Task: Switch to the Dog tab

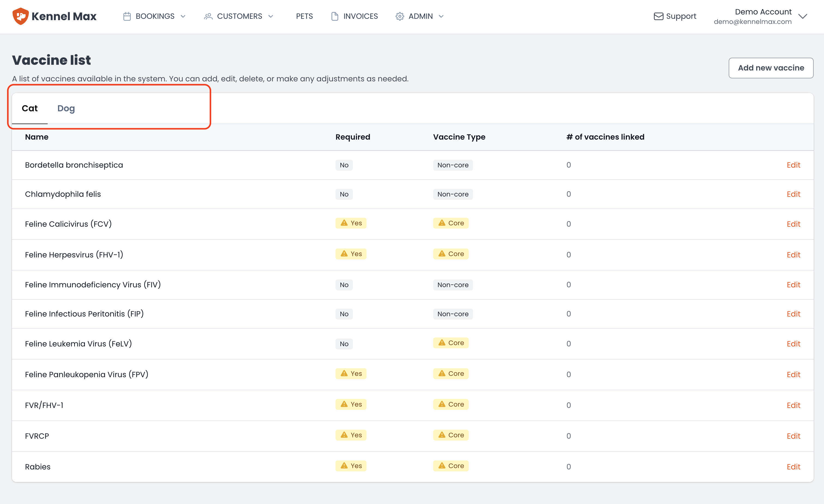Action: [x=66, y=108]
